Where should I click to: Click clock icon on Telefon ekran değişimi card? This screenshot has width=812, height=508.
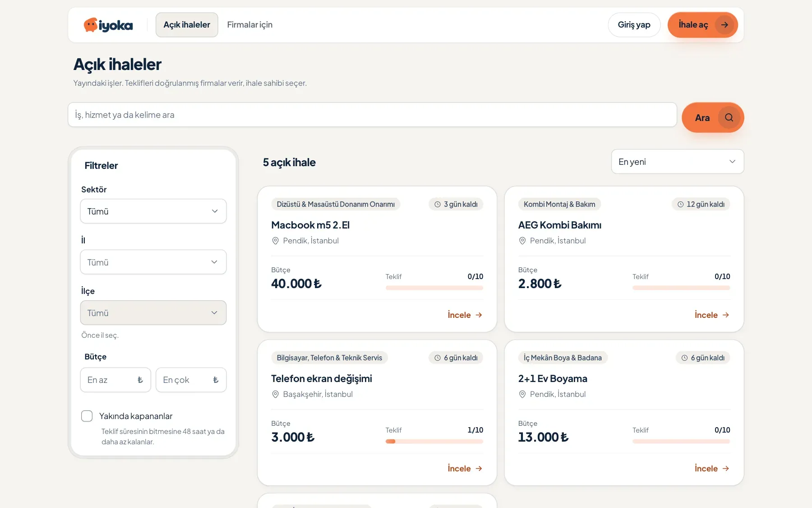click(438, 358)
